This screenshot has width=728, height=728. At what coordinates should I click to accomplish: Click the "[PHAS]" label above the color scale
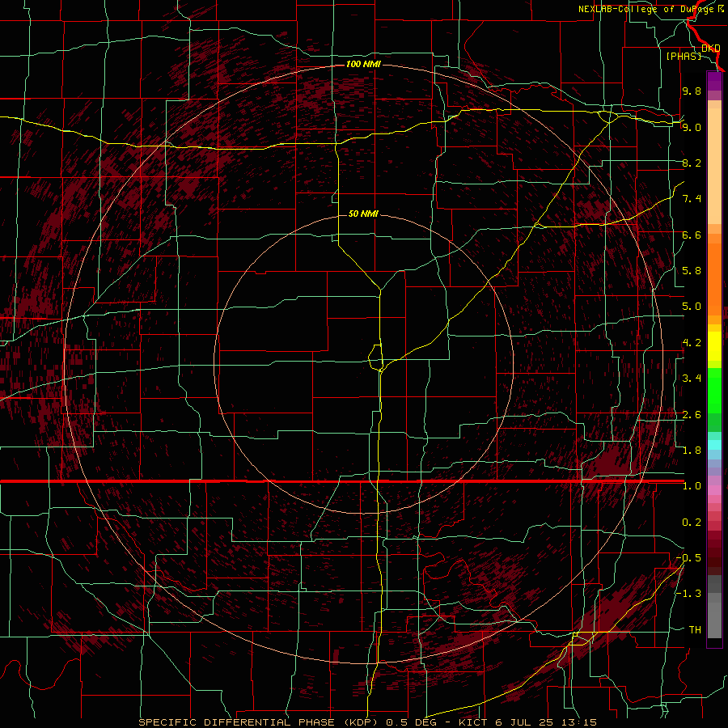tap(684, 56)
